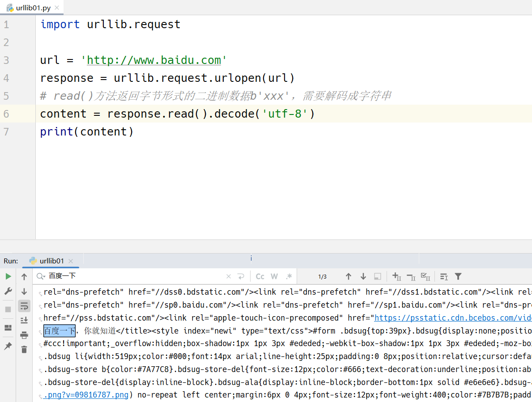Close the urllib01 Run tab

[71, 261]
